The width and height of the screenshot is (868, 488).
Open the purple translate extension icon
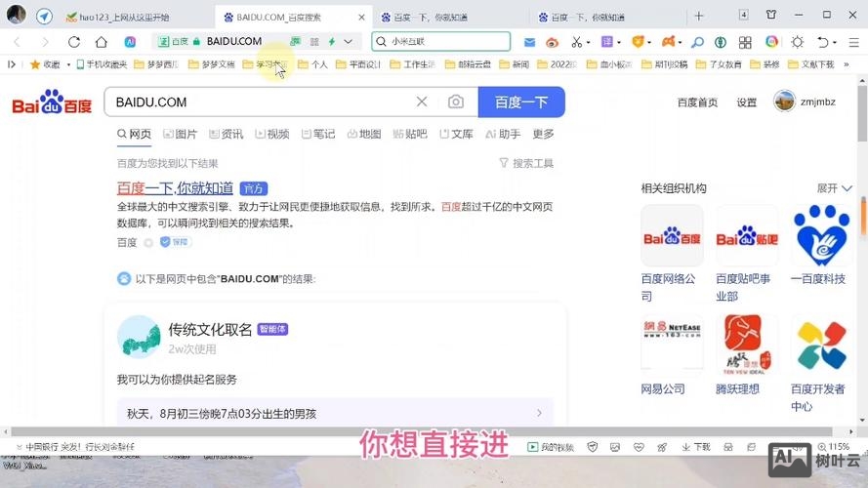point(606,42)
